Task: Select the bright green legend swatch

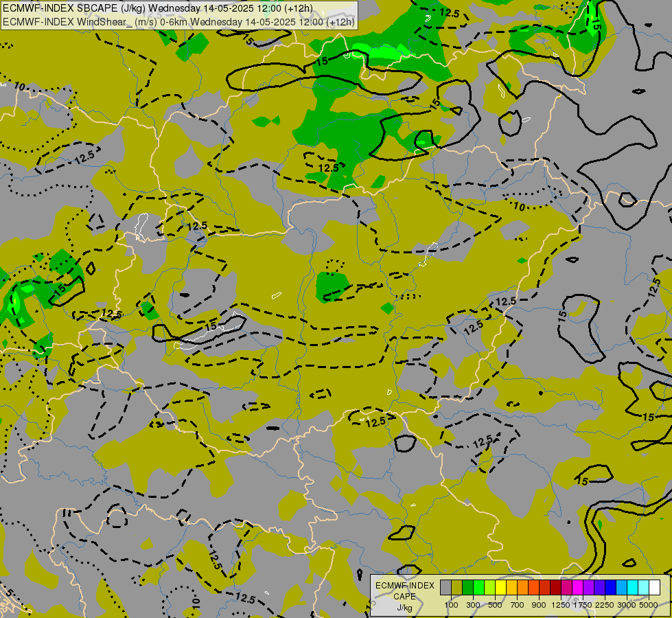Action: (x=478, y=588)
